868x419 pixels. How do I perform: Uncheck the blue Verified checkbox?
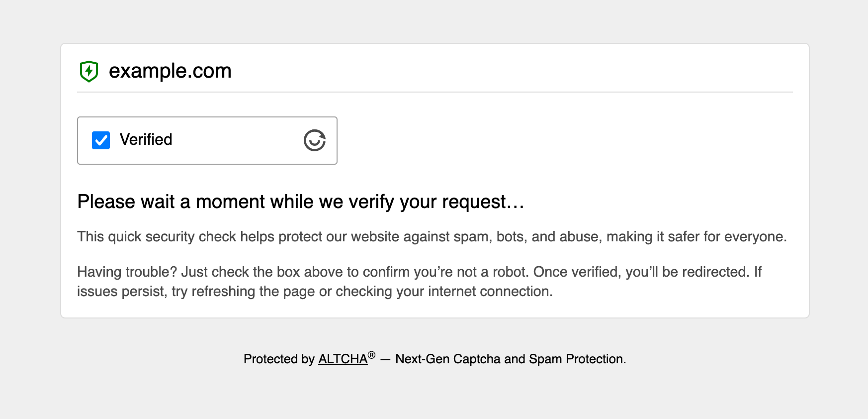(101, 140)
